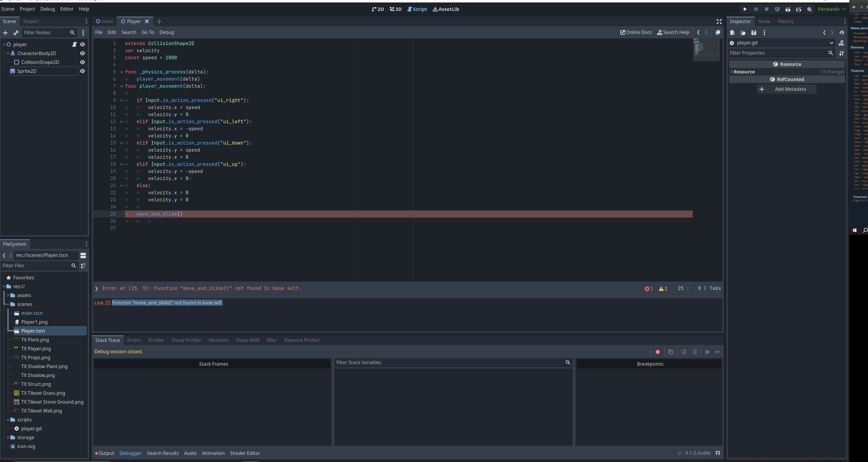Toggle visibility of Sprite2D node
The image size is (868, 462).
pos(83,71)
